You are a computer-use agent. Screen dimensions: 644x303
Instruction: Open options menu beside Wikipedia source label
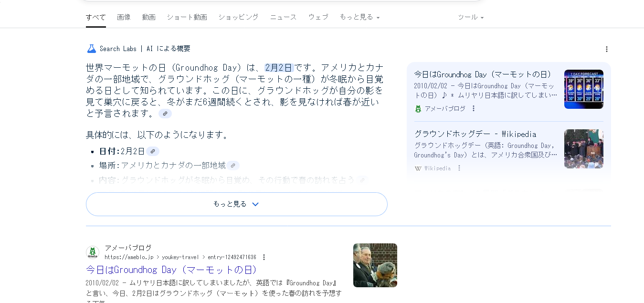point(459,168)
